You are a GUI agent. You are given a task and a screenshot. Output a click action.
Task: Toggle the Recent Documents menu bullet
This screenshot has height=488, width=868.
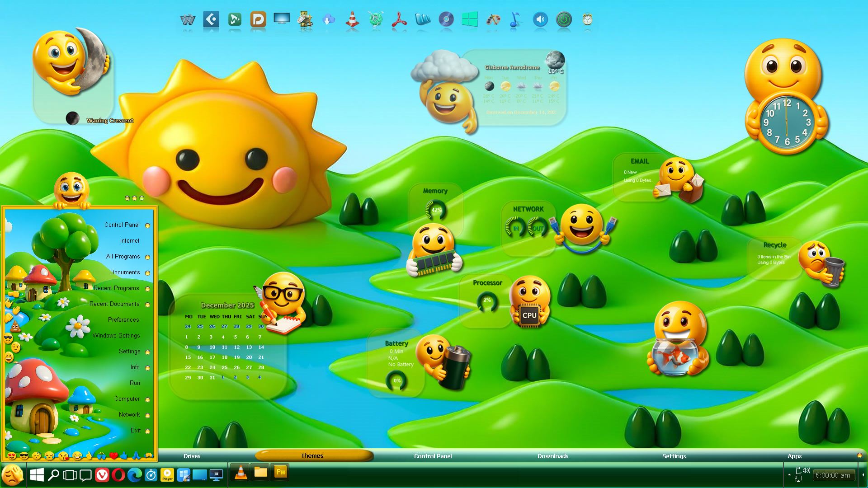click(x=147, y=305)
